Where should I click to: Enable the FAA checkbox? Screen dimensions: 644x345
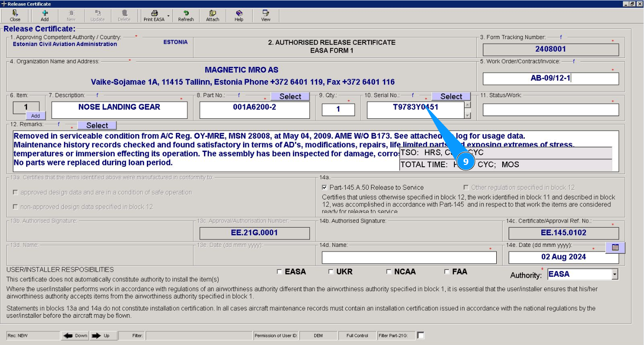(x=447, y=272)
